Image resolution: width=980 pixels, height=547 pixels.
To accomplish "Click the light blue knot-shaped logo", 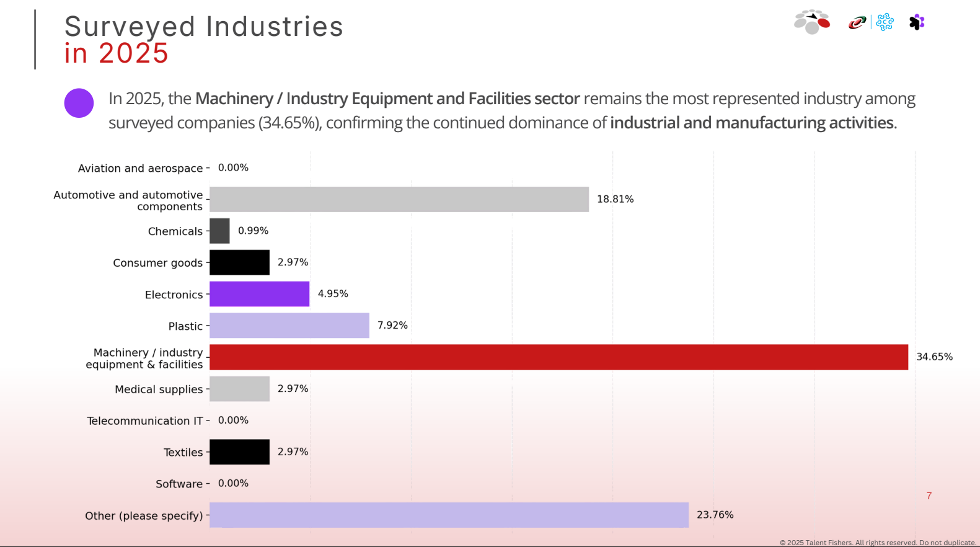I will point(885,22).
